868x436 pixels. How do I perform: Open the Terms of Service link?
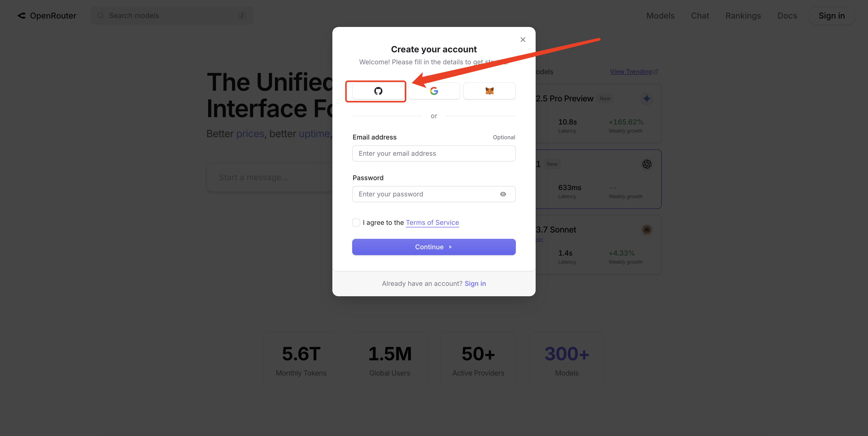point(432,222)
